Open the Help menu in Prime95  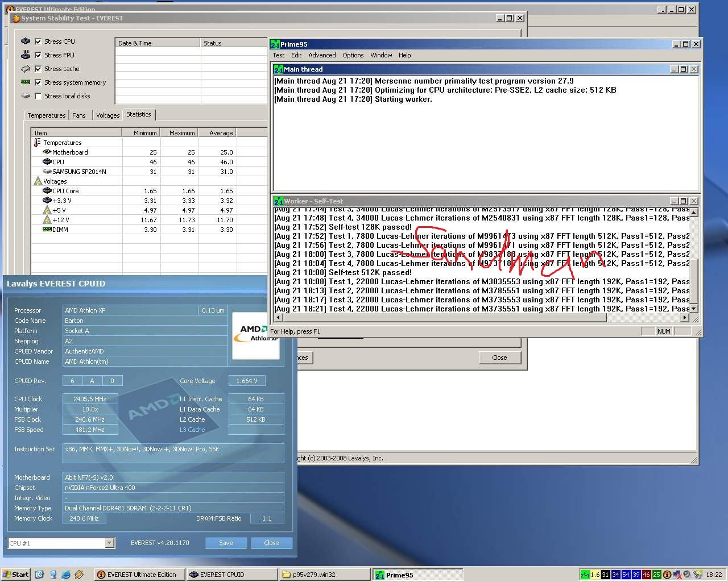pos(404,55)
